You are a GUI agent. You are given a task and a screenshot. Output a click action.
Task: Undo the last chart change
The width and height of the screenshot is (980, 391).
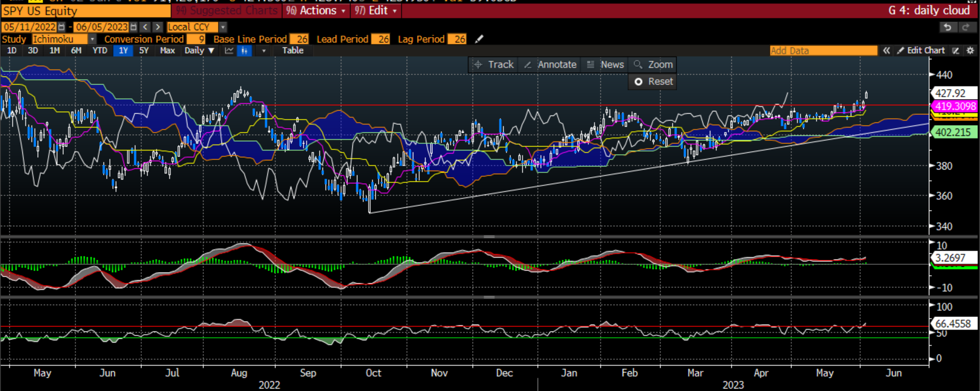point(948,27)
